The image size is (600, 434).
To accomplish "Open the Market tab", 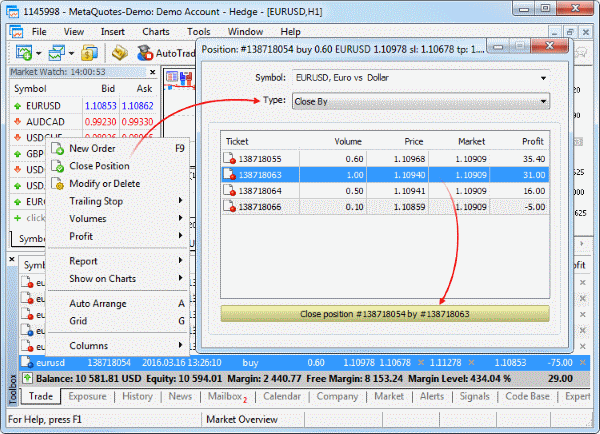I will point(389,396).
